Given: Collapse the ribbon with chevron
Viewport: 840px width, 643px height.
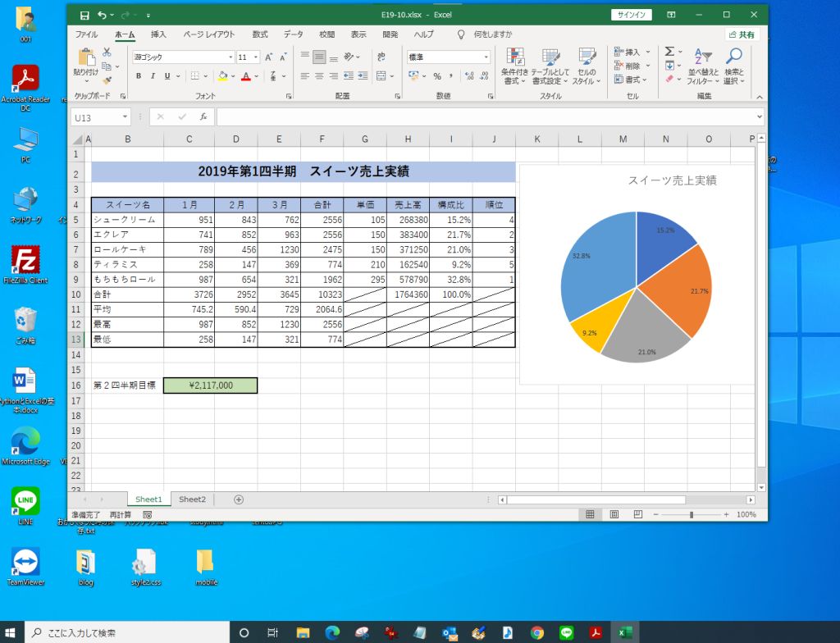Looking at the screenshot, I should point(759,97).
